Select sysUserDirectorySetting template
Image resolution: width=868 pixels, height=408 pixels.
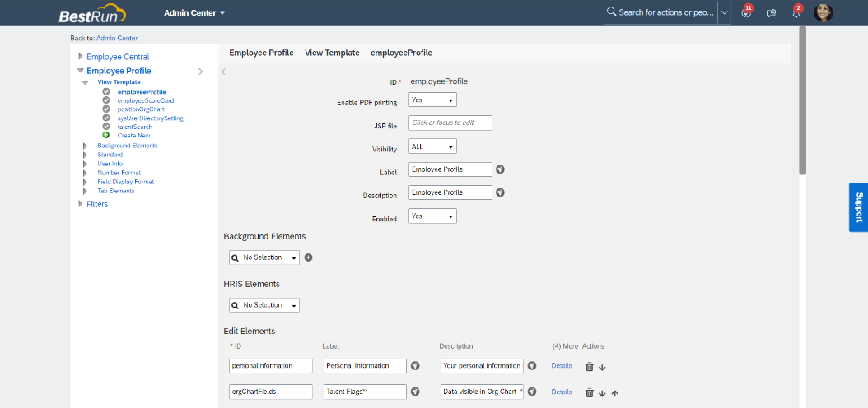pyautogui.click(x=150, y=118)
